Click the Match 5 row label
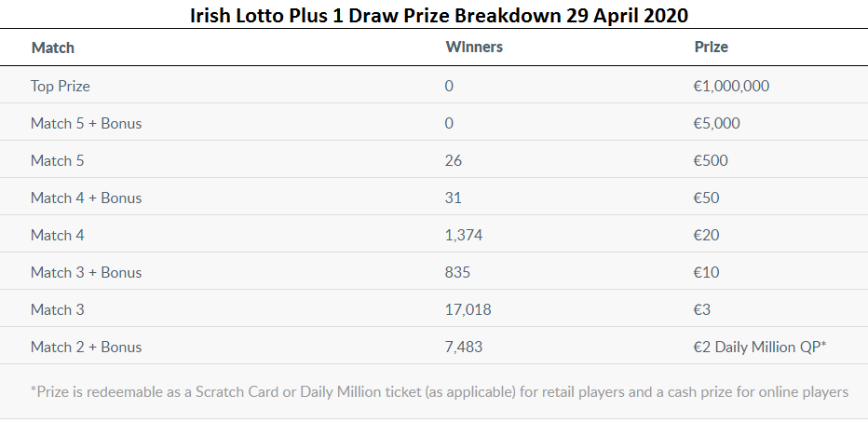868x423 pixels. pos(57,160)
